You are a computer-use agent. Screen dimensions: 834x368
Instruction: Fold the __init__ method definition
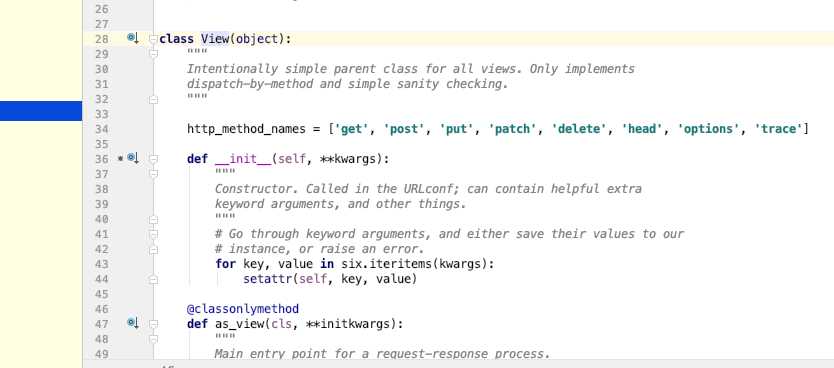pyautogui.click(x=153, y=158)
